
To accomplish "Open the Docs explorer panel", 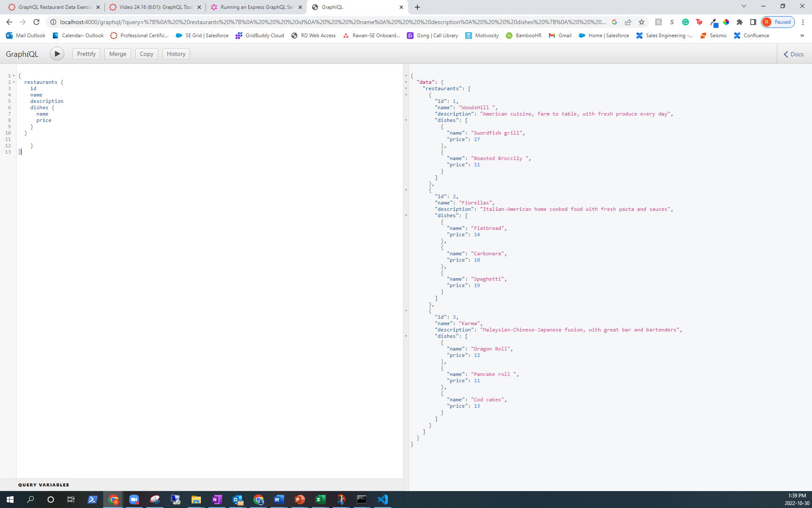I will coord(794,54).
